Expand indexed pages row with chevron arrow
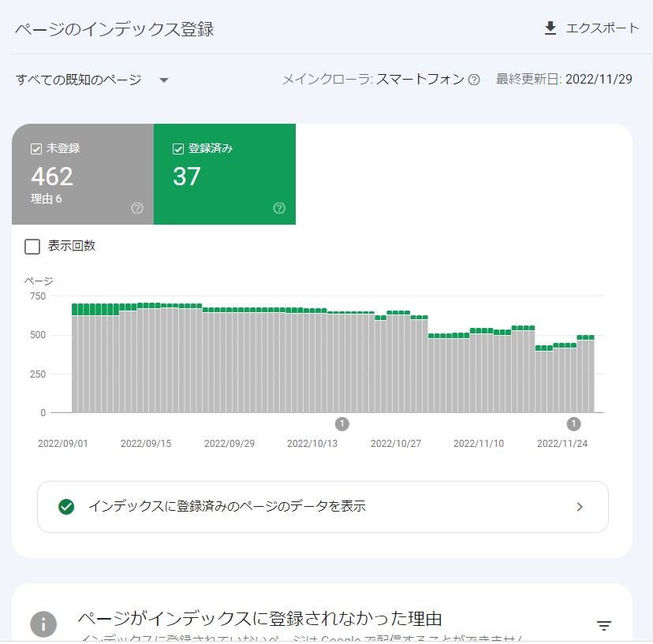The width and height of the screenshot is (653, 644). click(x=580, y=507)
